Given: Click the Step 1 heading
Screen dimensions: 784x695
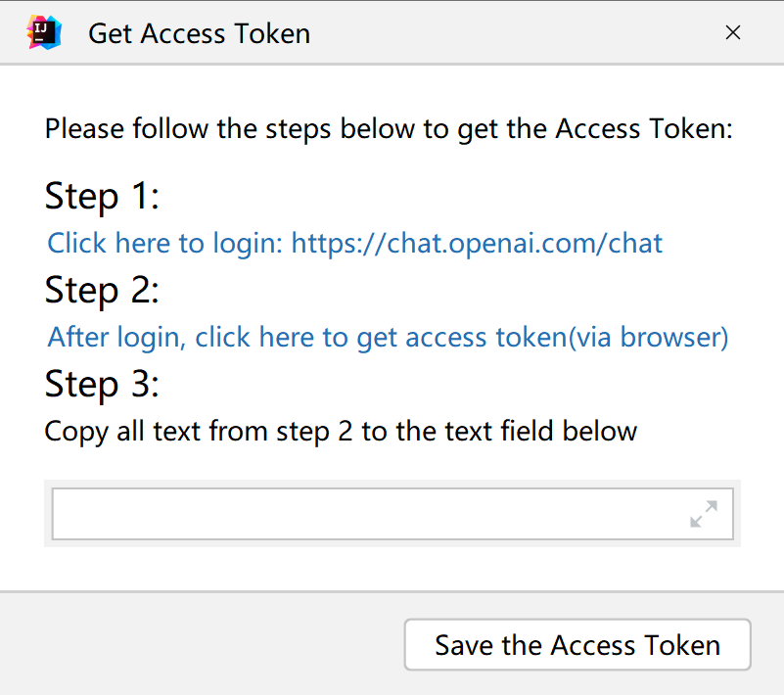Looking at the screenshot, I should click(102, 196).
